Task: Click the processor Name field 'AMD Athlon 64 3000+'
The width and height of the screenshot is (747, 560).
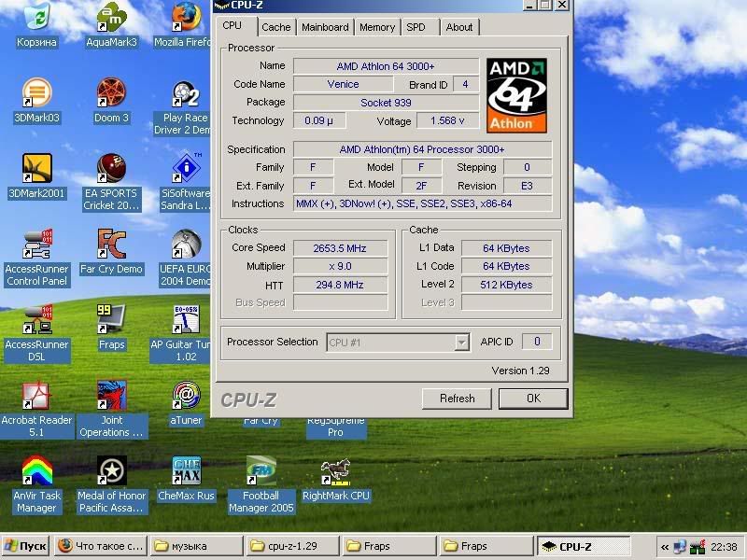Action: tap(386, 66)
